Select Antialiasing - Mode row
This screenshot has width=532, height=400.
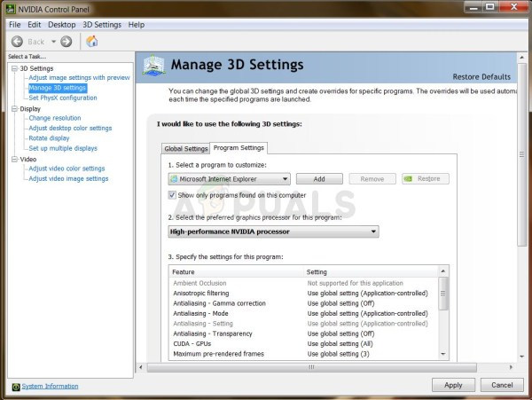click(303, 313)
